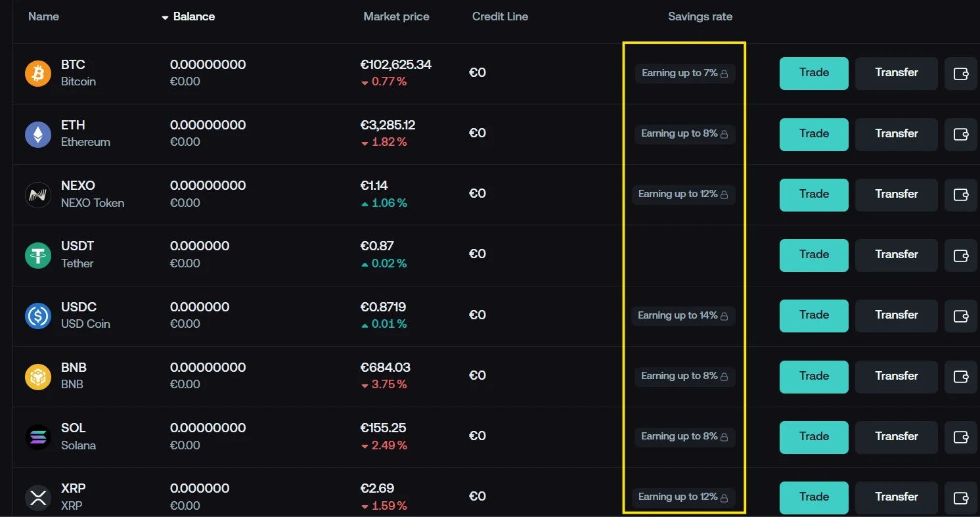Click the 1.06 % price change for NEXO
Image resolution: width=980 pixels, height=517 pixels.
pos(384,203)
